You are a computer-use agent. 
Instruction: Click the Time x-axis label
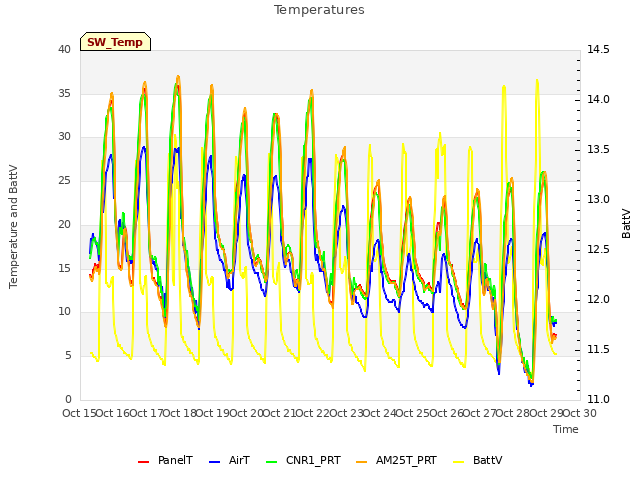click(566, 429)
